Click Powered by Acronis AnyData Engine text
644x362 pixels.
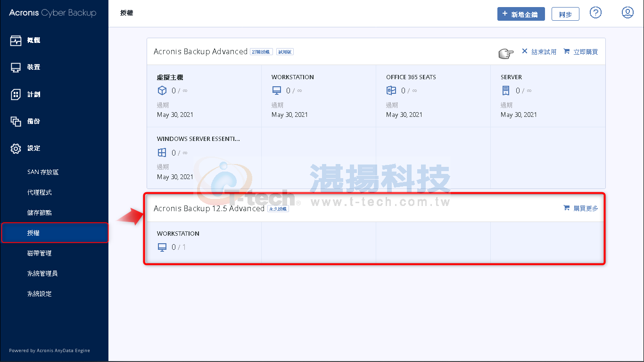50,351
